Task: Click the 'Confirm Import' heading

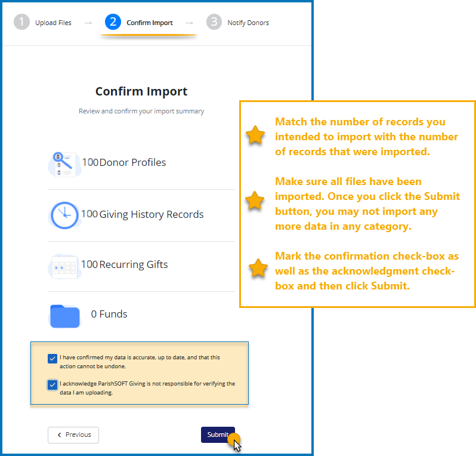Action: pos(141,91)
